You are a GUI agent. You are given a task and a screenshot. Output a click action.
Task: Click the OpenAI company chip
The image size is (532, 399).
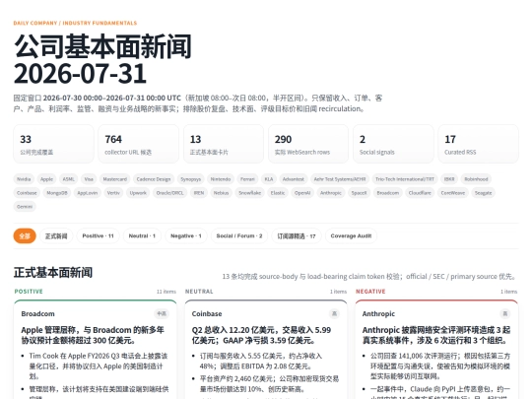(302, 193)
